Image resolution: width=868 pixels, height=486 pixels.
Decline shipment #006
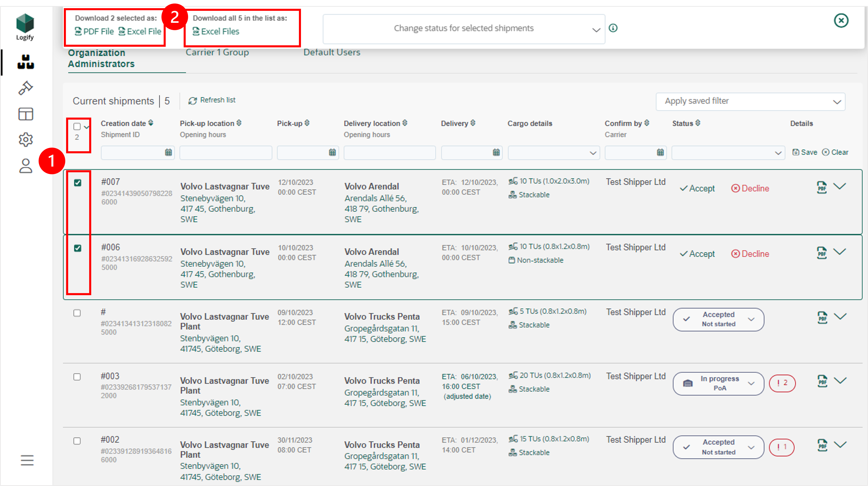tap(750, 254)
